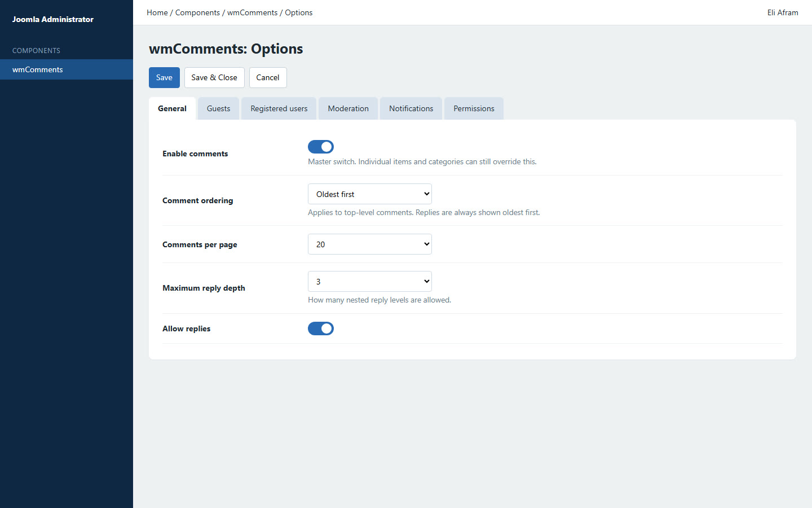Viewport: 812px width, 508px height.
Task: Go to the Moderation tab
Action: [348, 108]
